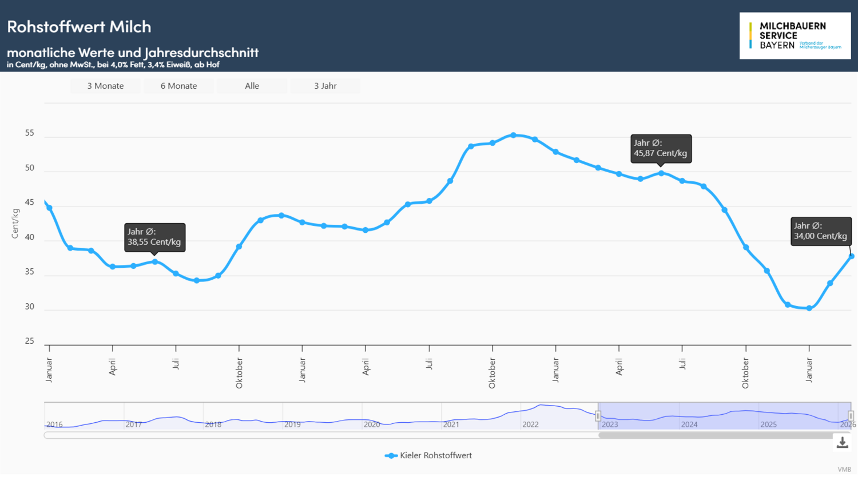Viewport: 858px width, 504px height.
Task: Click the 38,55 Cent/kg yearly average label
Action: 154,237
